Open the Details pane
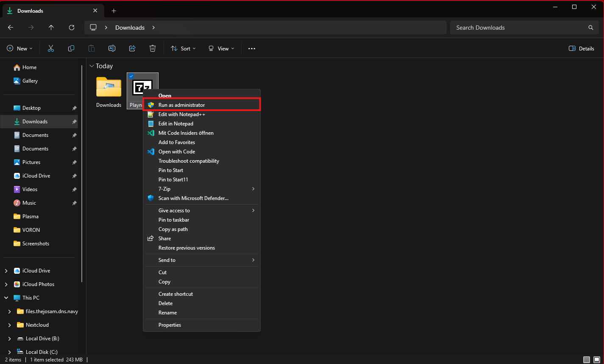The height and width of the screenshot is (364, 604). pos(581,48)
